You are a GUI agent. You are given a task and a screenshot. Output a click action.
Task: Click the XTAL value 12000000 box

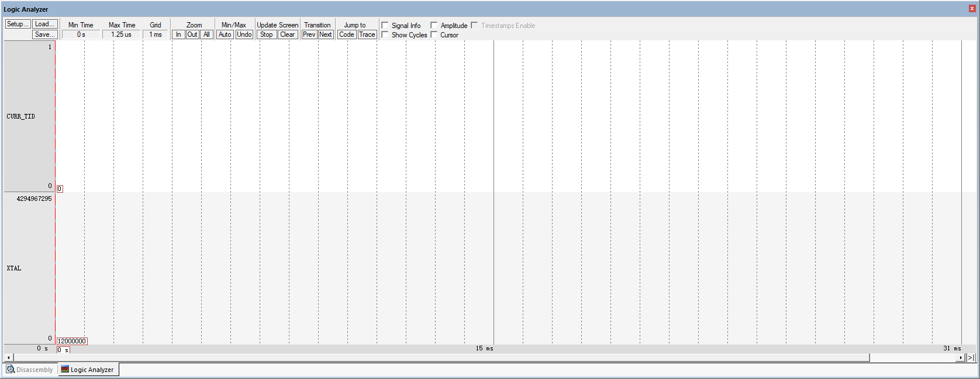(x=72, y=341)
